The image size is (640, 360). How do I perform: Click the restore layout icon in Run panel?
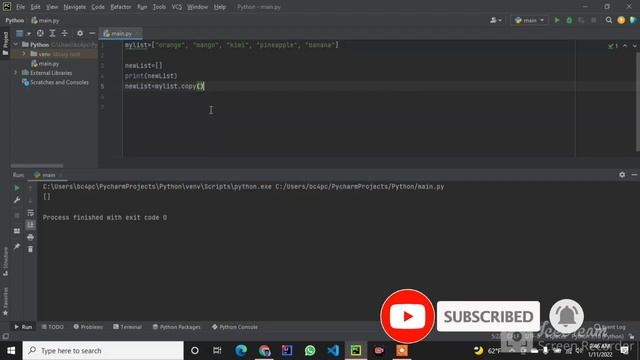click(x=17, y=231)
